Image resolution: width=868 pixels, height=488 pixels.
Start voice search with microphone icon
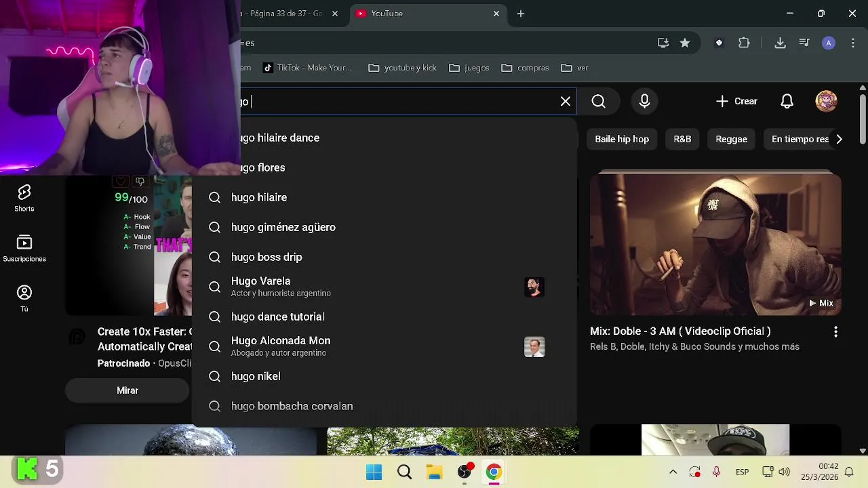pos(644,101)
